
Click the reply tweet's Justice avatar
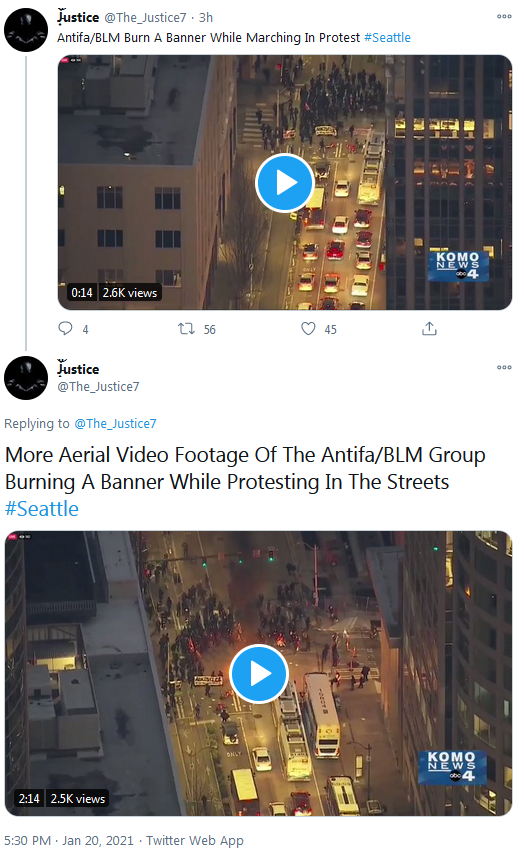coord(26,378)
